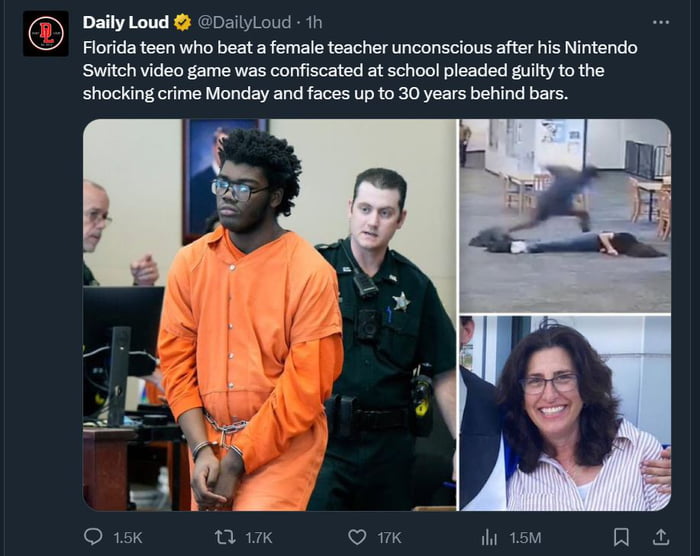Click the share upload arrow icon

(x=661, y=537)
